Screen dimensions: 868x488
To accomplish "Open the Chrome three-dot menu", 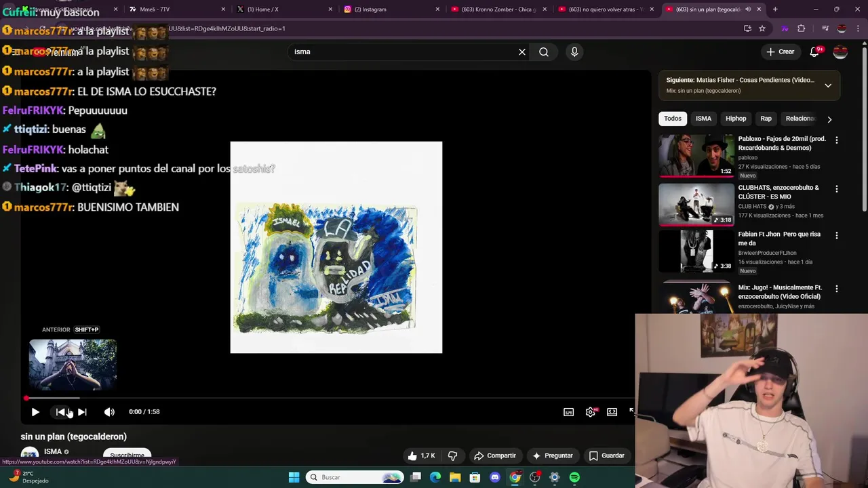I will pos(856,28).
